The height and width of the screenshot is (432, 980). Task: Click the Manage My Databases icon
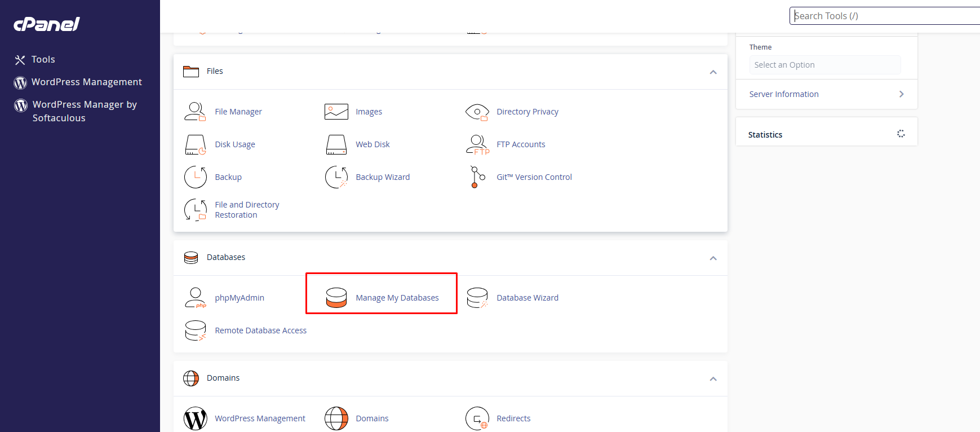coord(336,298)
